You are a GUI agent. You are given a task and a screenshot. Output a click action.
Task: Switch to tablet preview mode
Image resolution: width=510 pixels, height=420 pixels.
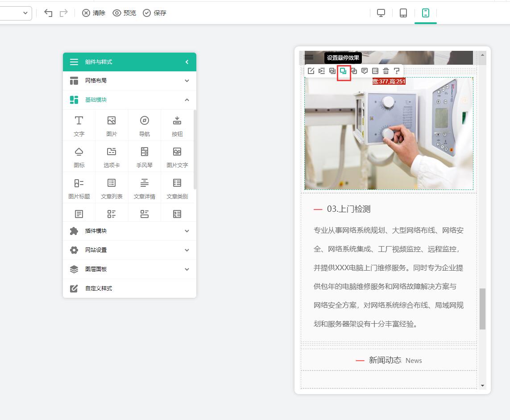pos(403,13)
